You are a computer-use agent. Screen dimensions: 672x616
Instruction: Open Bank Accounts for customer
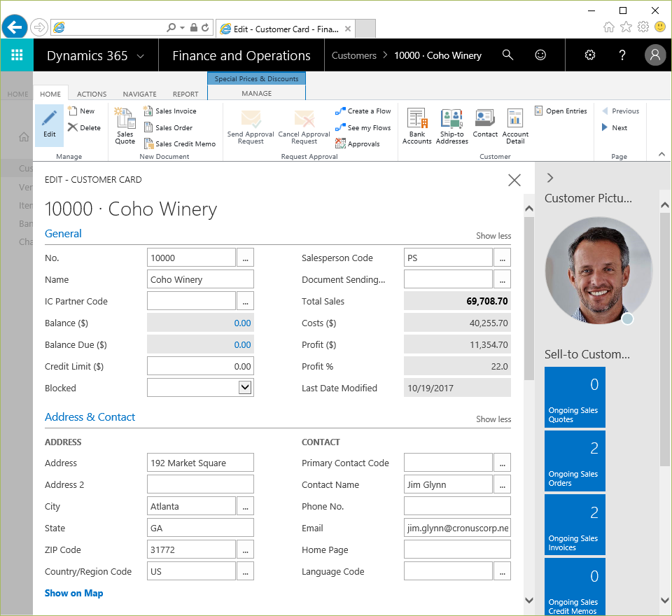[x=417, y=125]
